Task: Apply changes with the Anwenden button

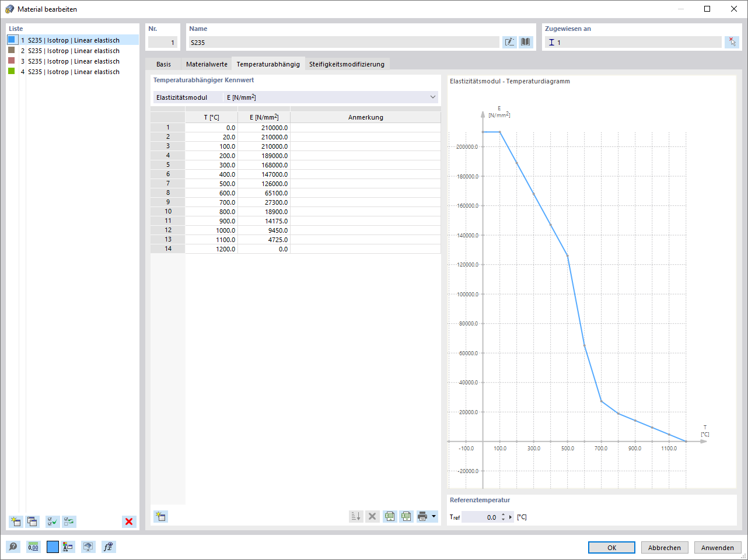Action: point(717,547)
